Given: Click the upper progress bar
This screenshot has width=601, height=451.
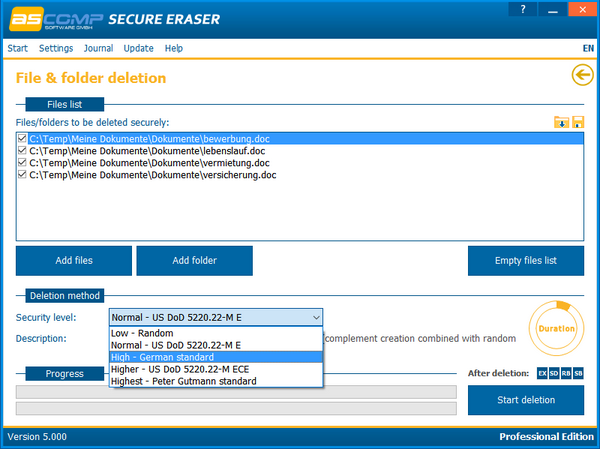Looking at the screenshot, I should click(x=236, y=392).
